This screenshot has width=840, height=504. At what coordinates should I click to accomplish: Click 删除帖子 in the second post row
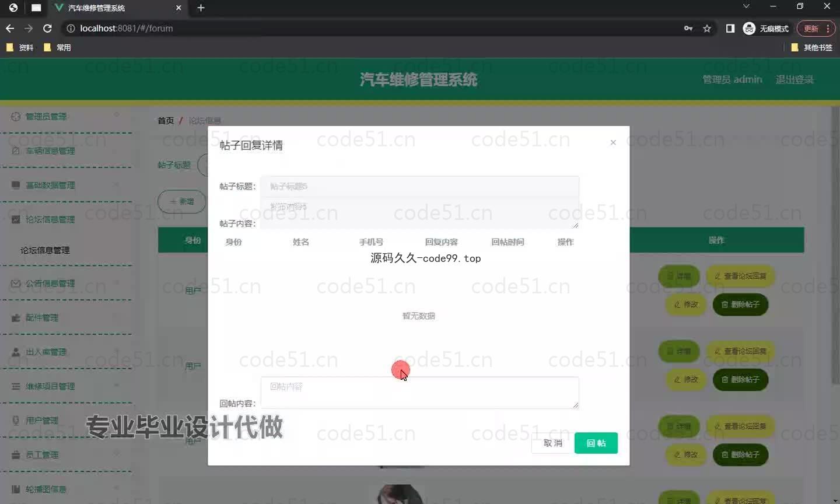(740, 380)
